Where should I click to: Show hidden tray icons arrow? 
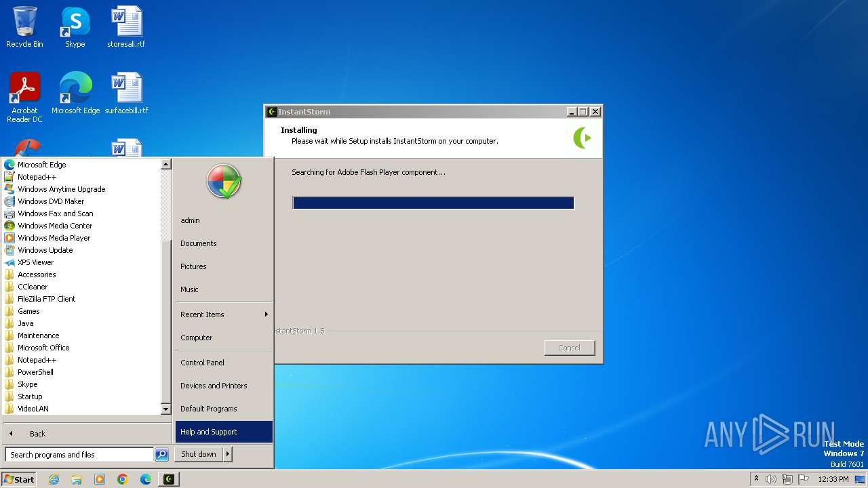(756, 479)
